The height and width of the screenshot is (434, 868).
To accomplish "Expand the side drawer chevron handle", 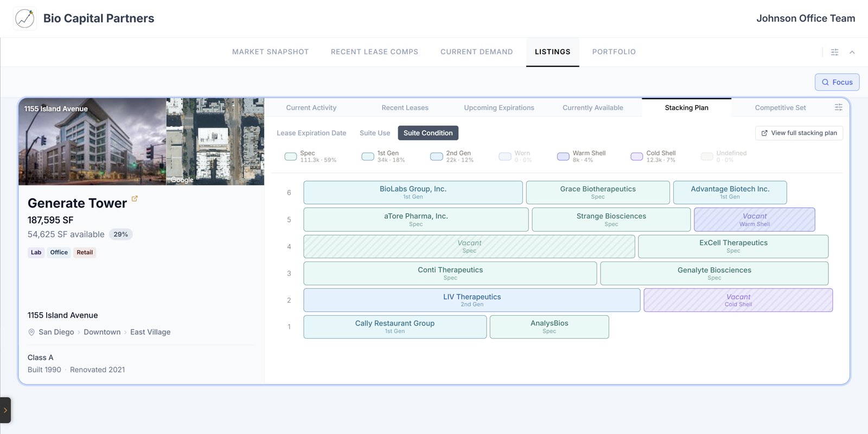I will click(x=5, y=410).
